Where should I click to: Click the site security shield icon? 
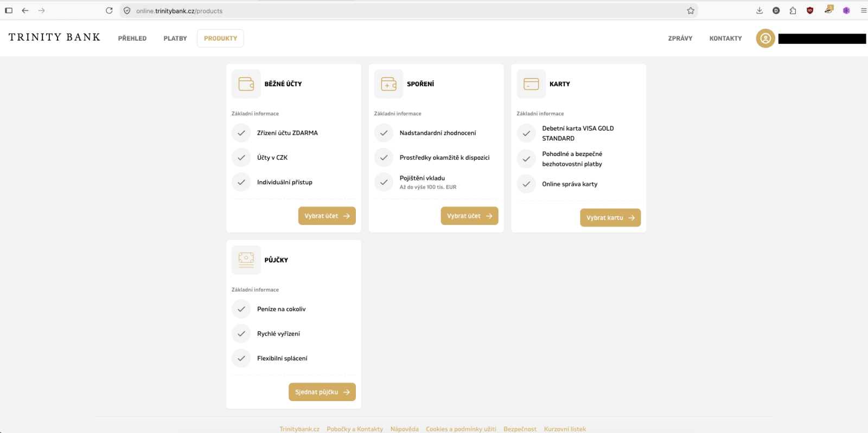tap(127, 10)
